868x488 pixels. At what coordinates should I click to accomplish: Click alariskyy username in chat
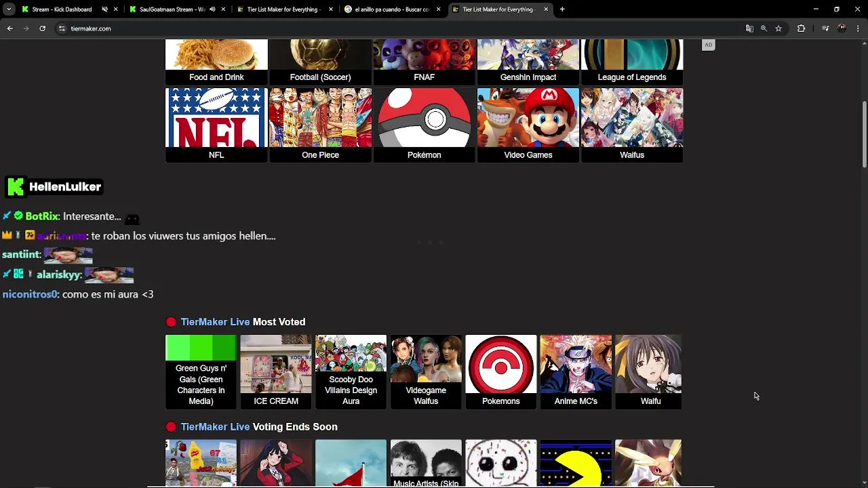coord(59,274)
